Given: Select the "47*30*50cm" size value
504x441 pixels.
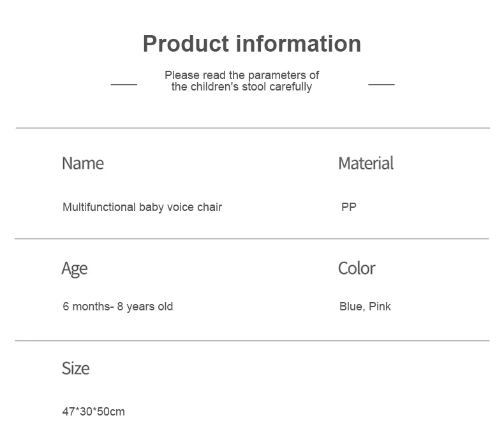Looking at the screenshot, I should pos(93,412).
